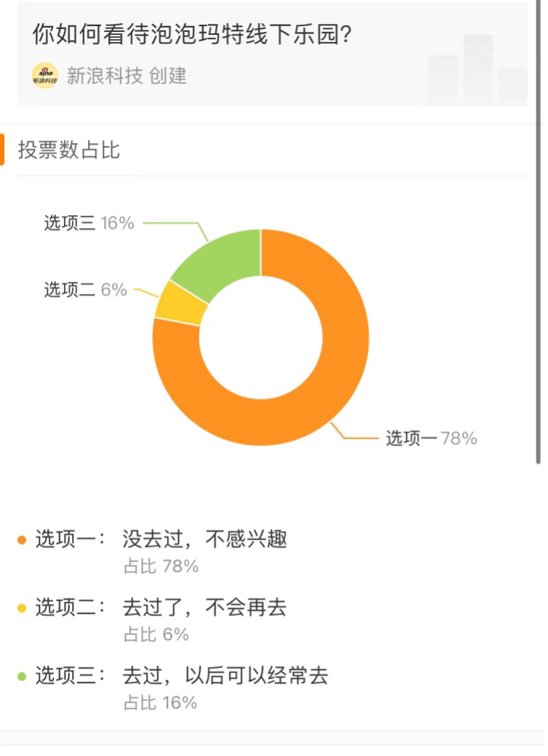Click the orange accent bar beside 投票数占比
Viewport: 548px width, 756px height.
[x=3, y=150]
